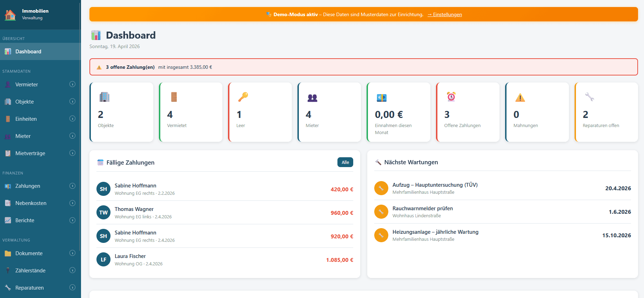
Task: Click info icon next to Dokumente
Action: click(x=72, y=253)
